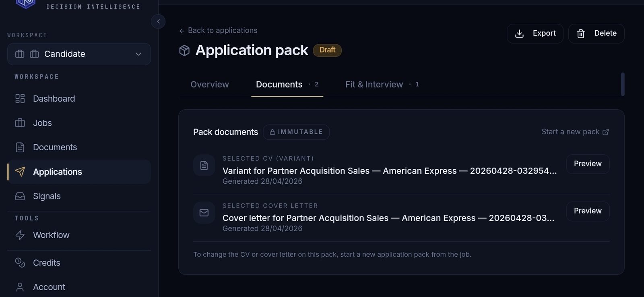Delete this application pack
The width and height of the screenshot is (644, 297).
pyautogui.click(x=596, y=33)
